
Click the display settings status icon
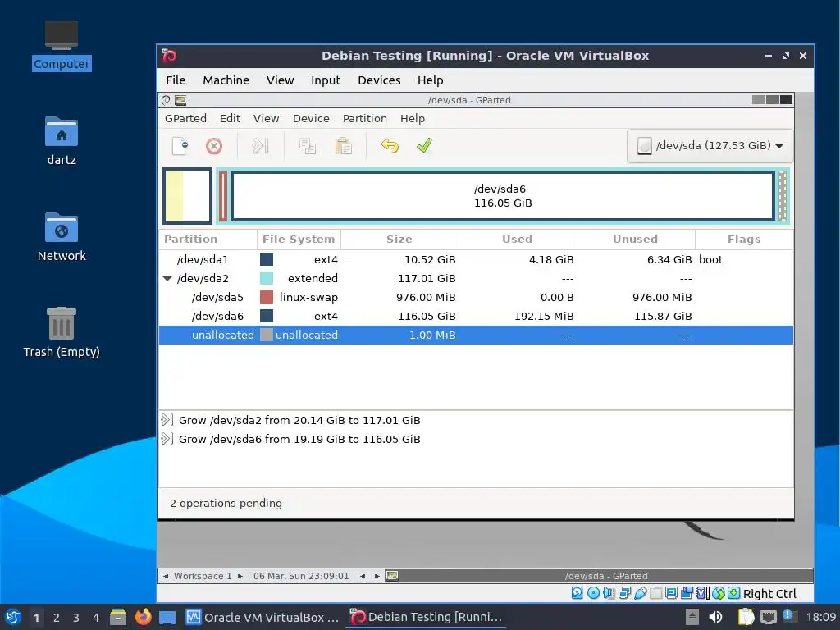pyautogui.click(x=671, y=593)
